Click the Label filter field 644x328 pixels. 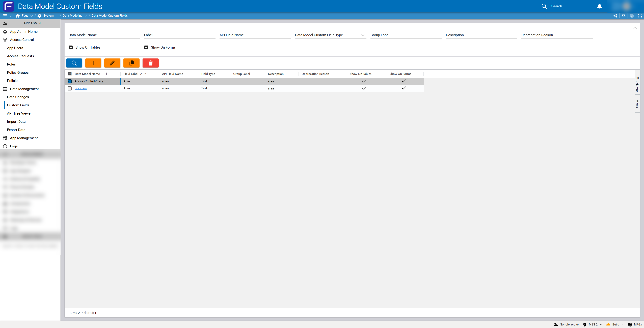point(180,35)
